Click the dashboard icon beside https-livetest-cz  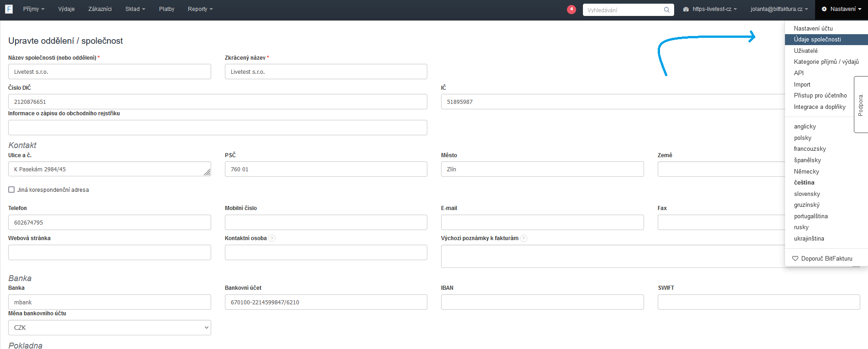tap(686, 9)
